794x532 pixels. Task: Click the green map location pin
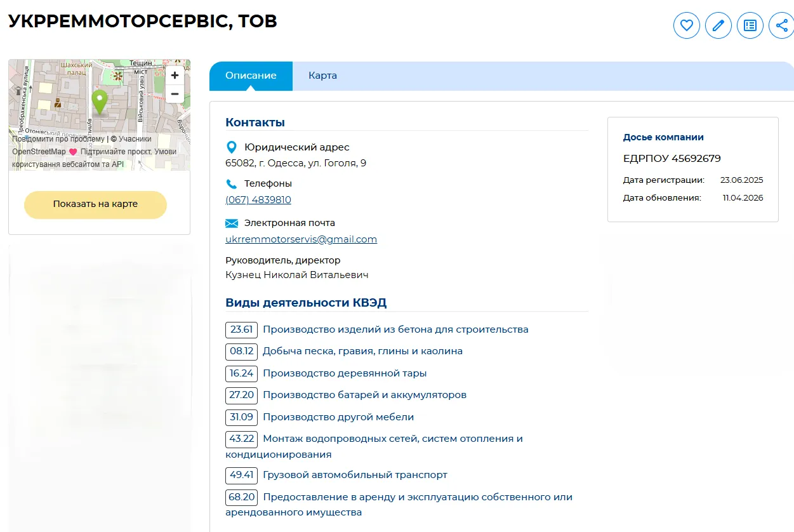pyautogui.click(x=99, y=102)
